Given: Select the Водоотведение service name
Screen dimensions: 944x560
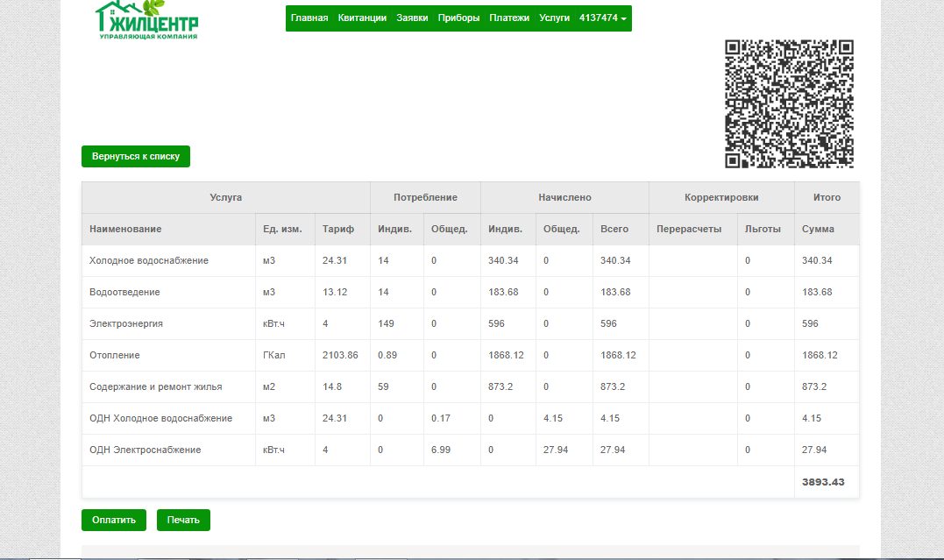Looking at the screenshot, I should click(124, 292).
